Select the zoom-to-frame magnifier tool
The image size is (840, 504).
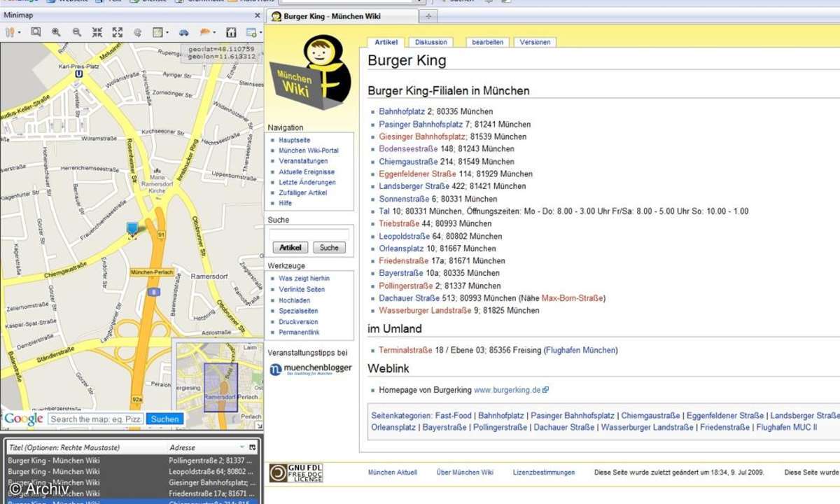(35, 32)
